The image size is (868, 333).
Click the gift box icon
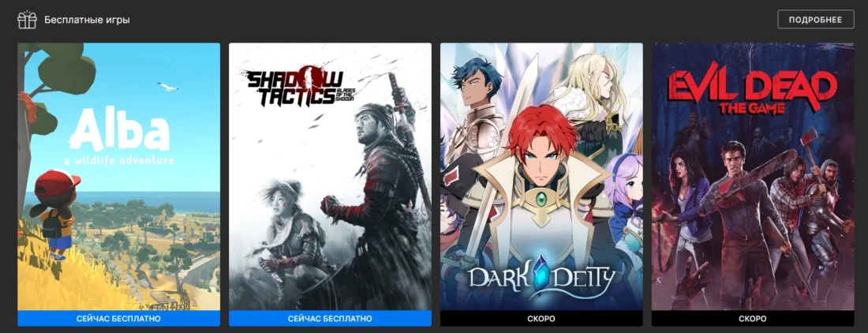[27, 20]
